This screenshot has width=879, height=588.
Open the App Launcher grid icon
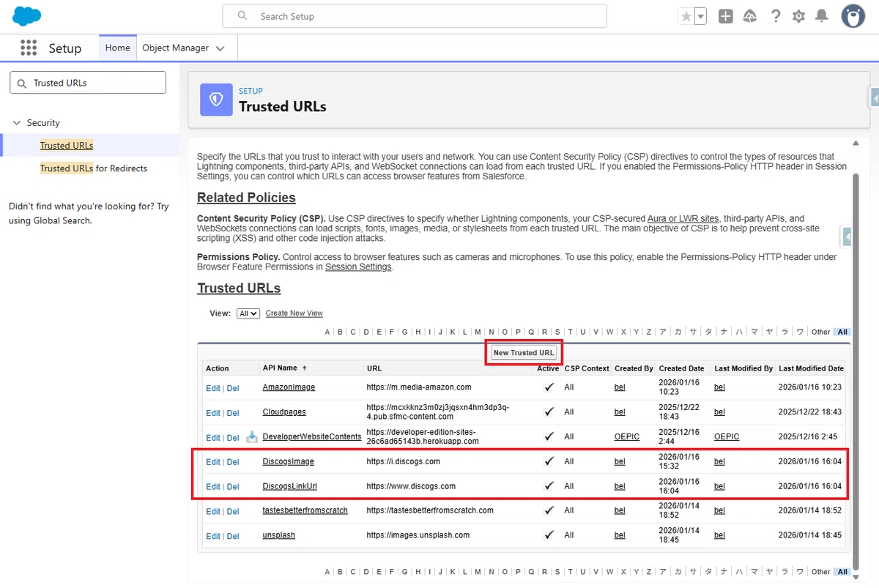[x=29, y=48]
